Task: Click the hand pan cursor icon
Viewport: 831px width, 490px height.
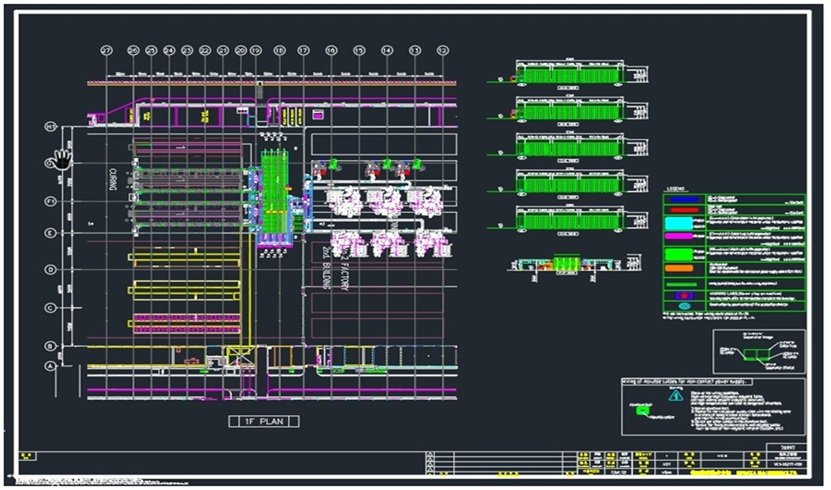Action: [x=63, y=158]
